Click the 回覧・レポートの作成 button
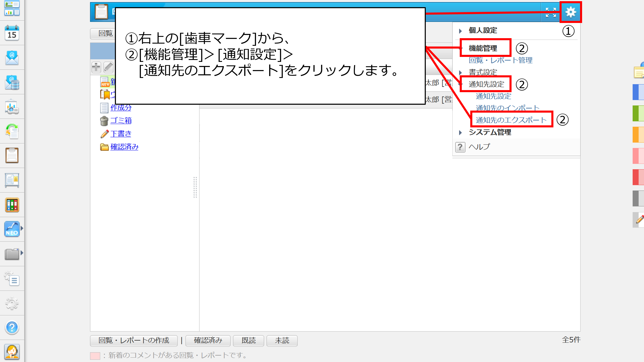644x362 pixels. point(134,340)
